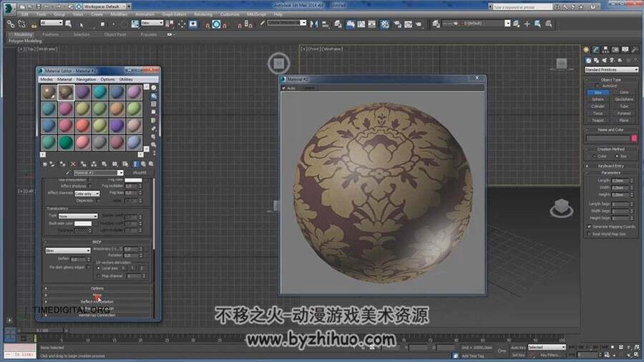This screenshot has width=644, height=362.
Task: Click Reset Map red X icon
Action: click(x=73, y=164)
